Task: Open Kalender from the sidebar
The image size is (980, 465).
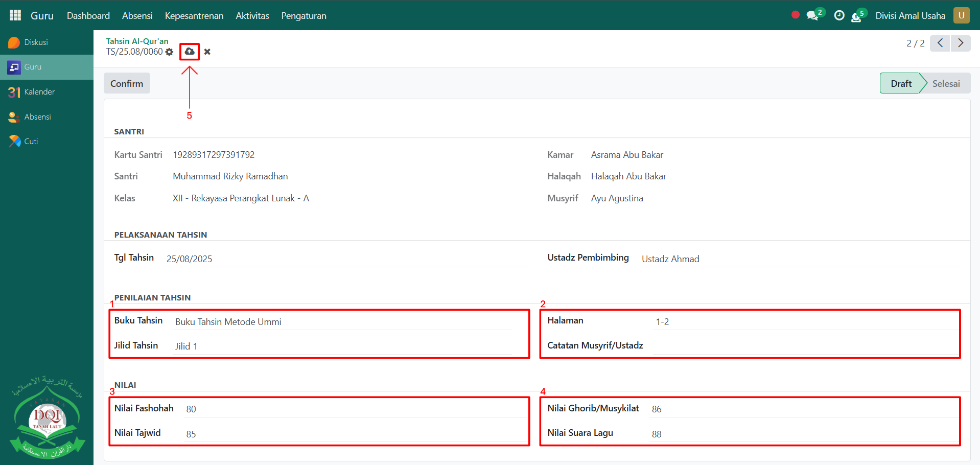Action: click(x=39, y=92)
